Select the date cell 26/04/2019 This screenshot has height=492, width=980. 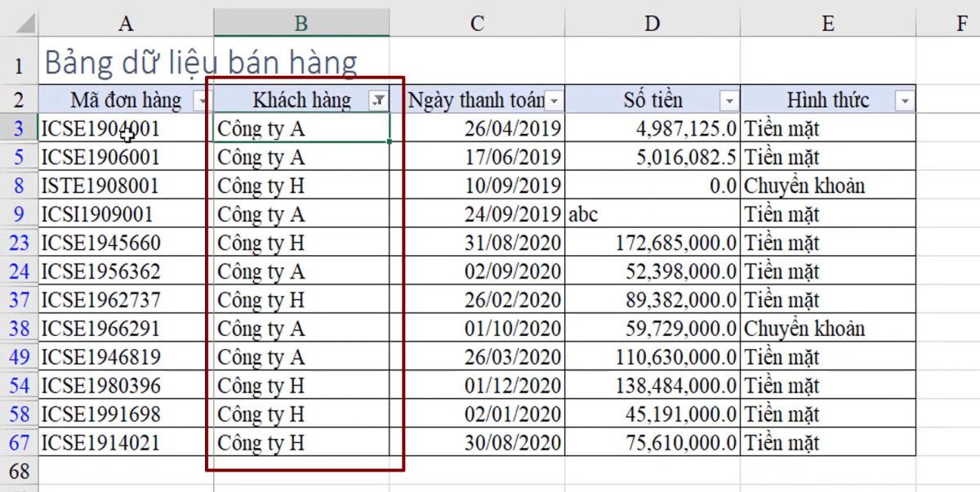[x=482, y=128]
